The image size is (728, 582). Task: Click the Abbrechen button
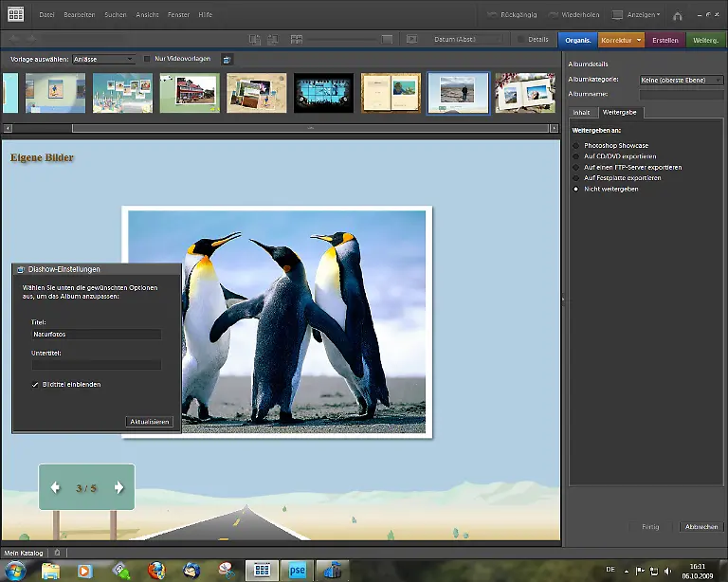(x=701, y=526)
